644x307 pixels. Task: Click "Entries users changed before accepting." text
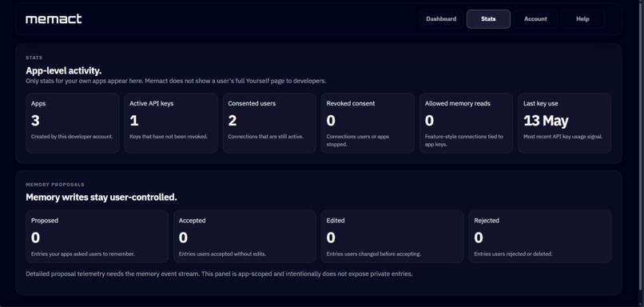coord(373,254)
